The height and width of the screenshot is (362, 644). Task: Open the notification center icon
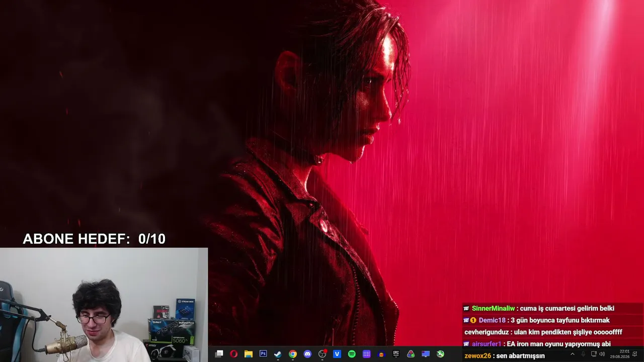point(635,354)
